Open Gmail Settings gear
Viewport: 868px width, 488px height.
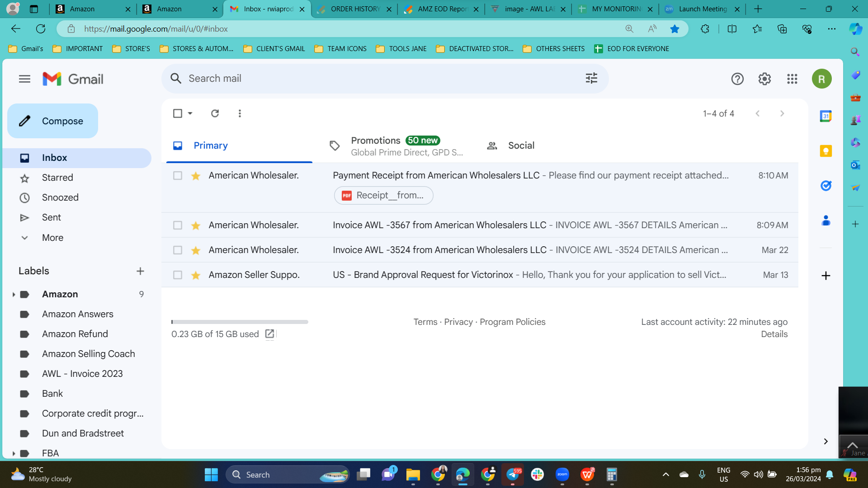pyautogui.click(x=764, y=79)
